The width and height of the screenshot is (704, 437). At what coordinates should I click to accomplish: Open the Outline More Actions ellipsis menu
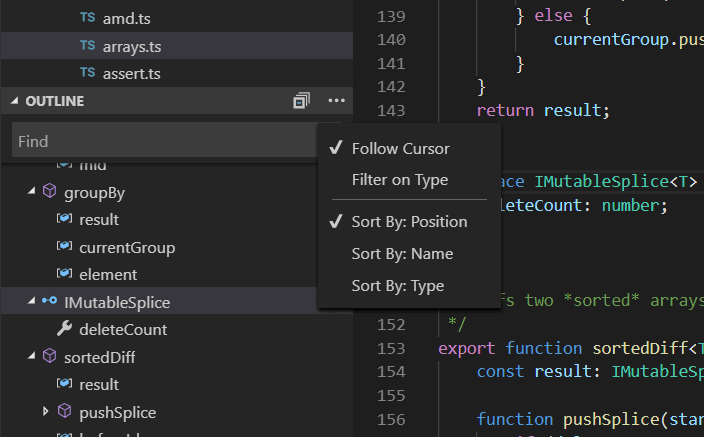(x=335, y=101)
